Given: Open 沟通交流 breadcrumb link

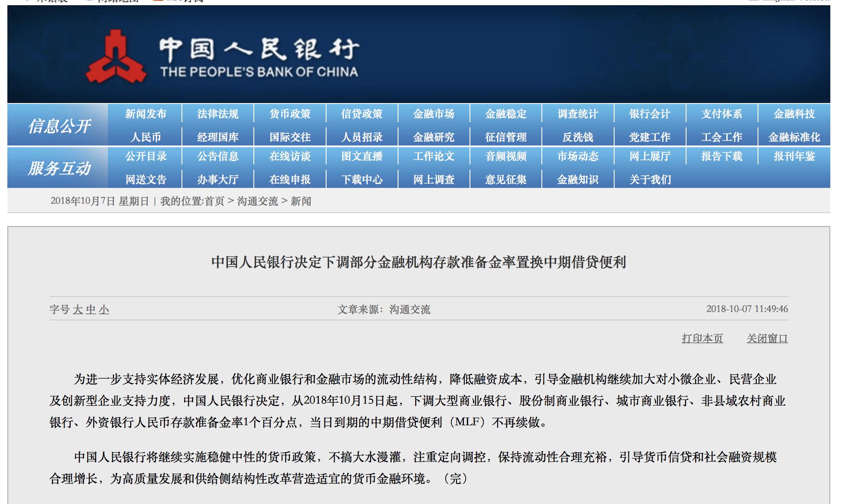Looking at the screenshot, I should point(257,201).
